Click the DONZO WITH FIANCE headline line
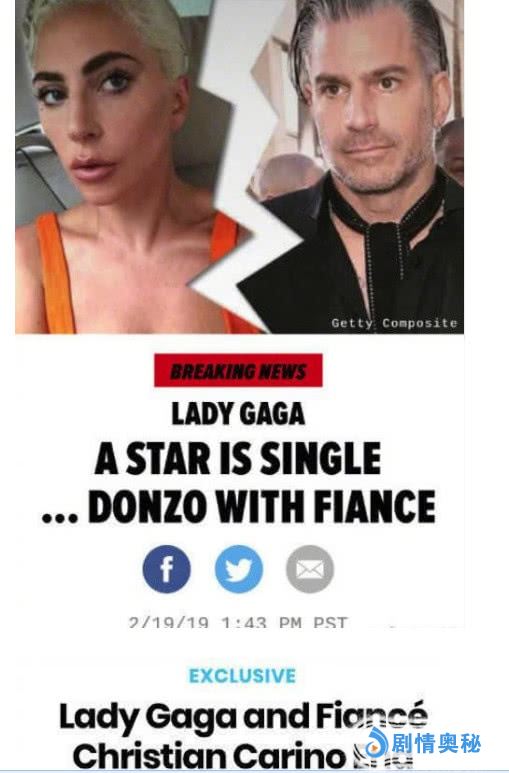Viewport: 509px width, 773px height. [239, 506]
